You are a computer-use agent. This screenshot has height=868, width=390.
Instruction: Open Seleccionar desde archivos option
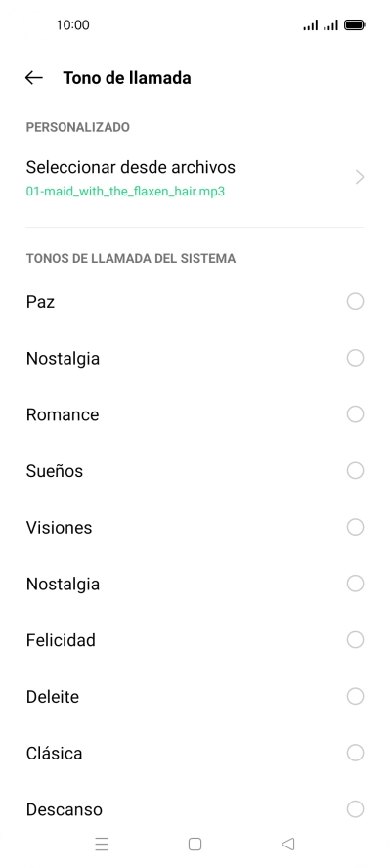point(195,178)
